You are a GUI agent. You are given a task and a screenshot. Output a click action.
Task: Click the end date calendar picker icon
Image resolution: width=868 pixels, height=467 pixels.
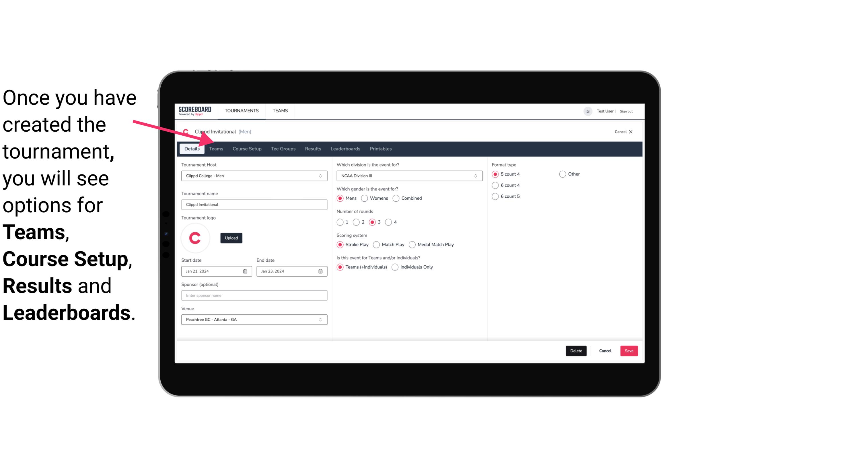[x=321, y=271]
